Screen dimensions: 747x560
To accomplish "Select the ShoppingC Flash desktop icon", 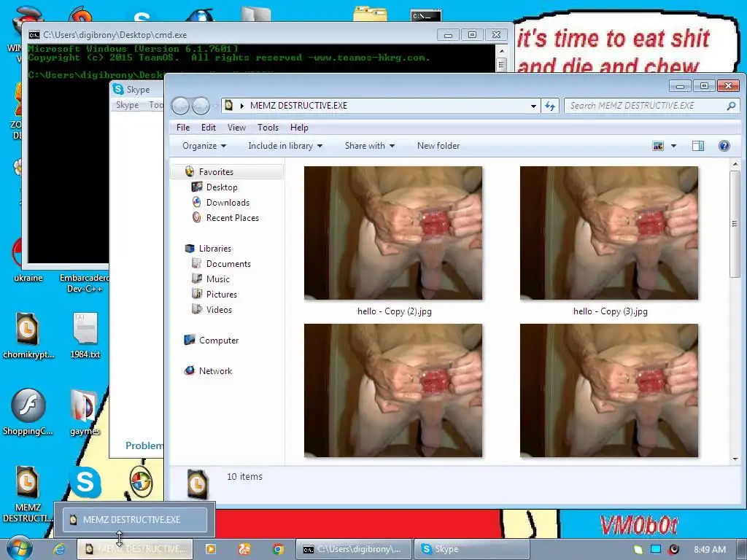I will click(x=28, y=412).
